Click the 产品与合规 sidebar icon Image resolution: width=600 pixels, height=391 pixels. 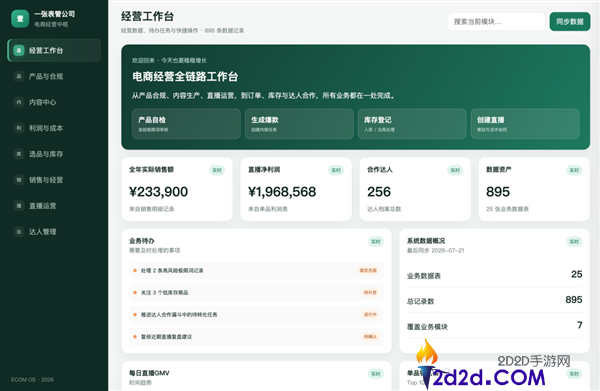(x=19, y=76)
